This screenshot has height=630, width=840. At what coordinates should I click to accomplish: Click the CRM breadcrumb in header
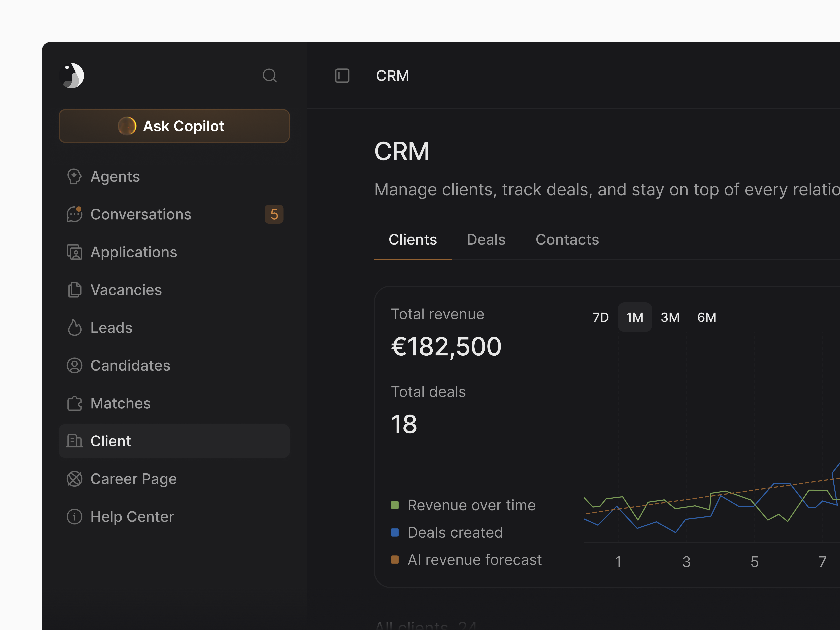(392, 76)
